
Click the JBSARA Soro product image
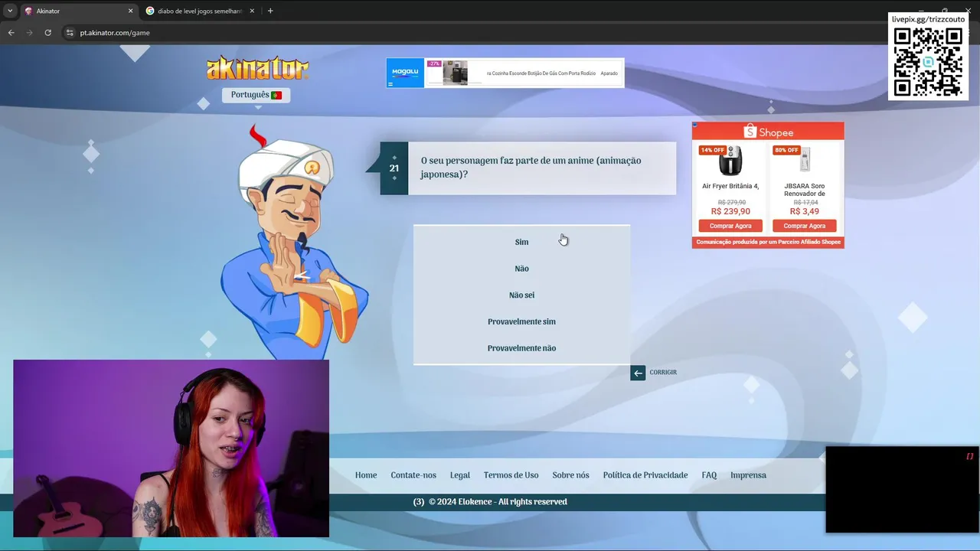coord(804,161)
